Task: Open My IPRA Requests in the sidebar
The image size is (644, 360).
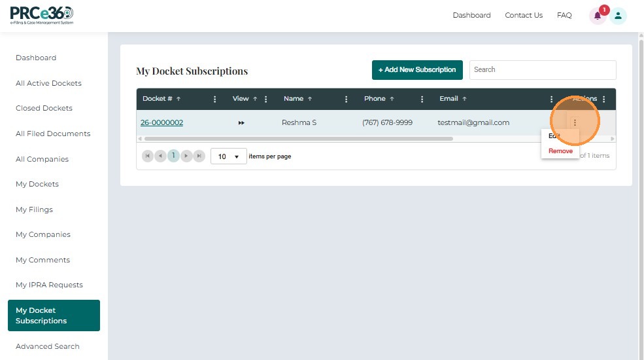Action: [49, 285]
